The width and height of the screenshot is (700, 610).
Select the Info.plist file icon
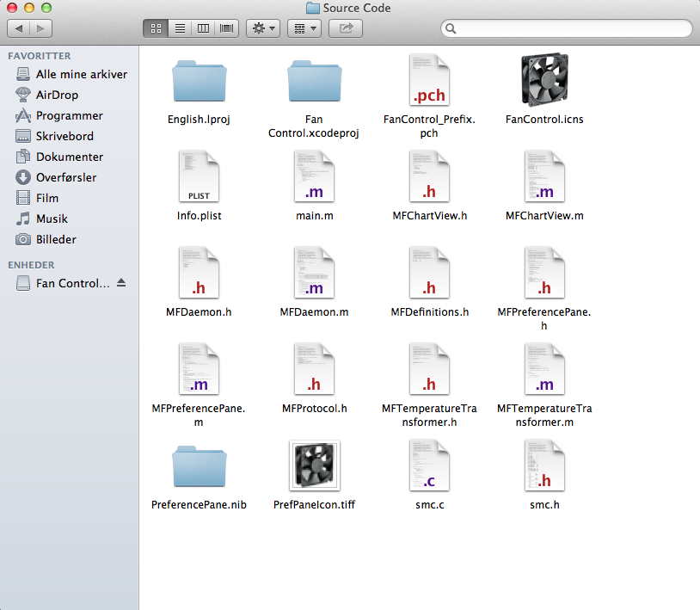(x=200, y=176)
